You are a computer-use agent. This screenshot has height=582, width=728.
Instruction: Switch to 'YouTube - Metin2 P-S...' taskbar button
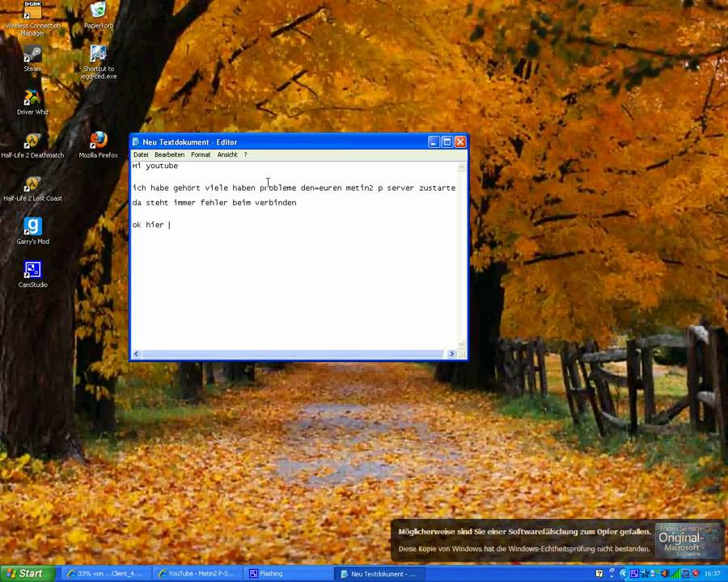(197, 574)
